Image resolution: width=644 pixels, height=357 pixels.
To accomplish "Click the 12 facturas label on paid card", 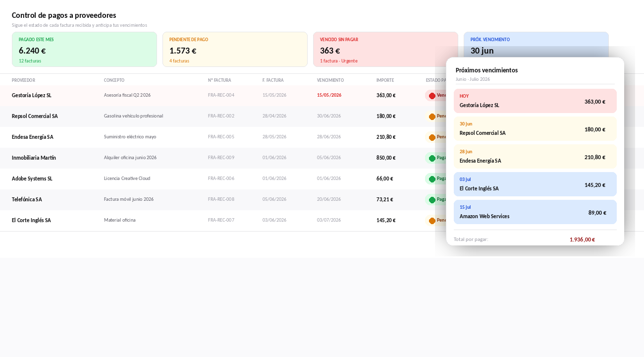I will tap(30, 61).
